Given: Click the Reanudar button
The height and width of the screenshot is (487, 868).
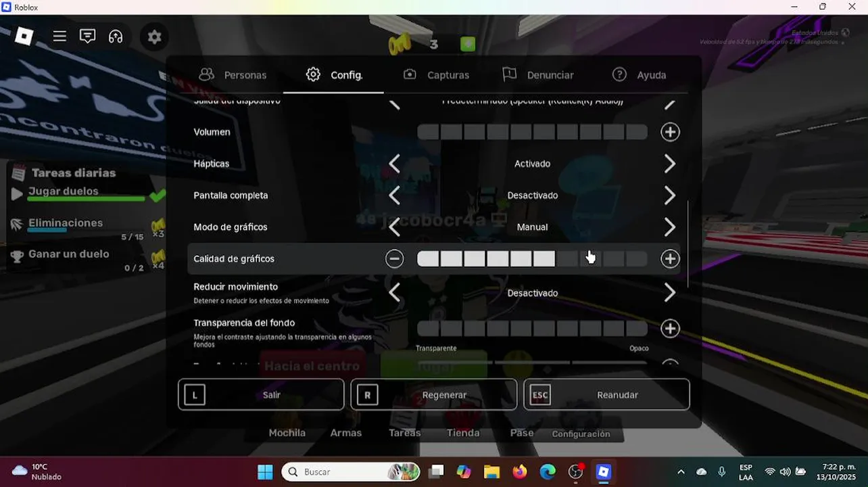Looking at the screenshot, I should point(606,395).
